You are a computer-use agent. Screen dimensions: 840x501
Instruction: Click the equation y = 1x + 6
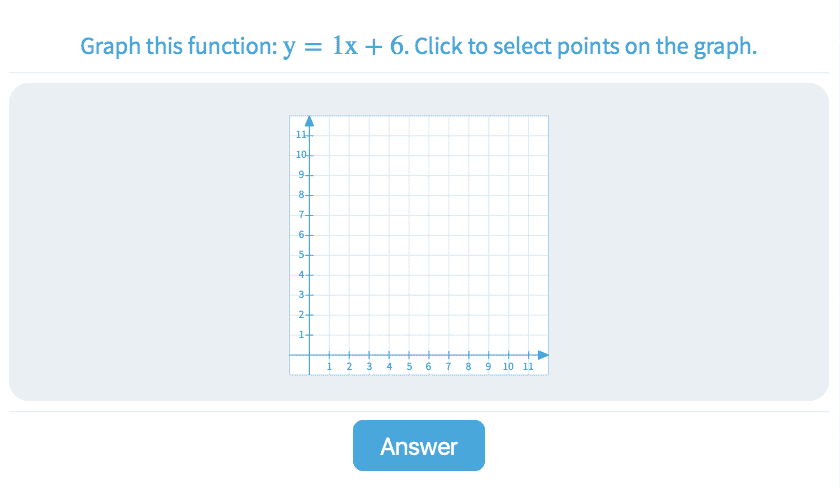(345, 47)
